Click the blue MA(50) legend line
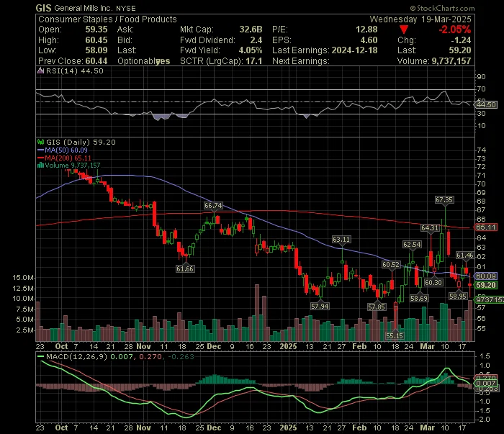The image size is (504, 434). (40, 150)
